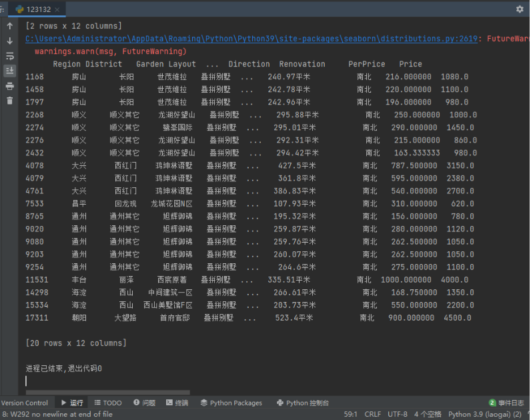This screenshot has height=420, width=531.
Task: Click the up arrow in the run toolbar
Action: click(10, 26)
